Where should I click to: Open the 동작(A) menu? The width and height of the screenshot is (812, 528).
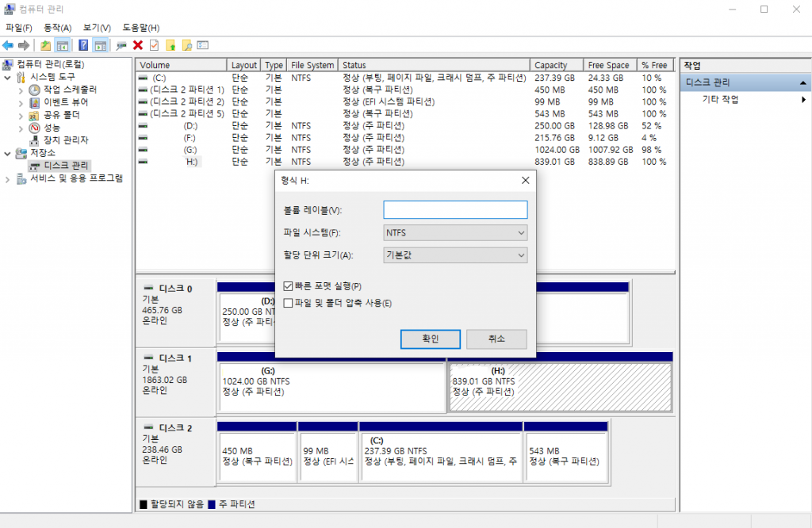coord(57,28)
